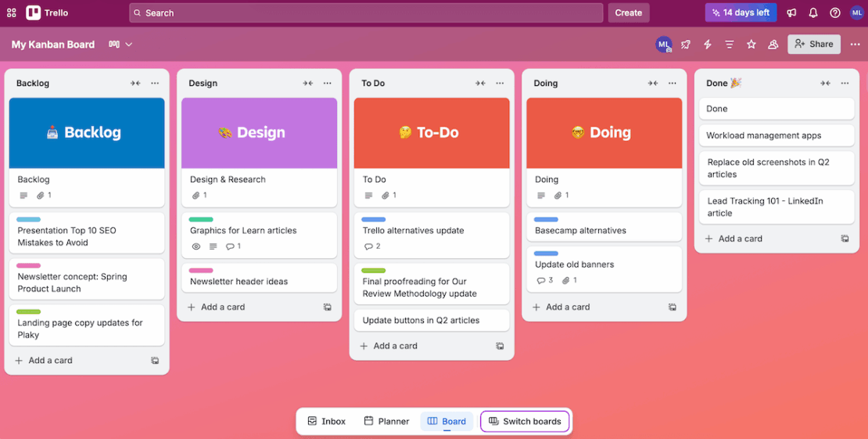Screen dimensions: 868x439
Task: Click attachment icon on Update old banners card
Action: click(x=565, y=280)
